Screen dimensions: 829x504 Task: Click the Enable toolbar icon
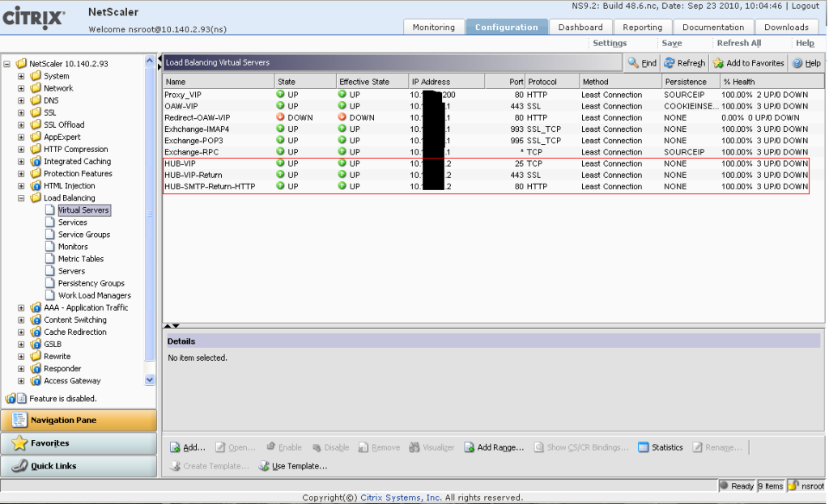tap(270, 447)
